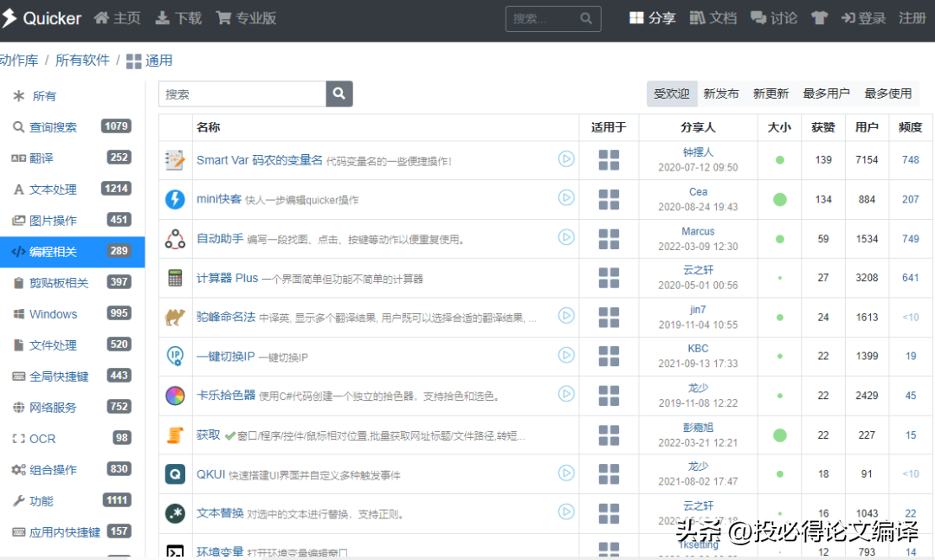Open the 翻译 category

pyautogui.click(x=72, y=158)
